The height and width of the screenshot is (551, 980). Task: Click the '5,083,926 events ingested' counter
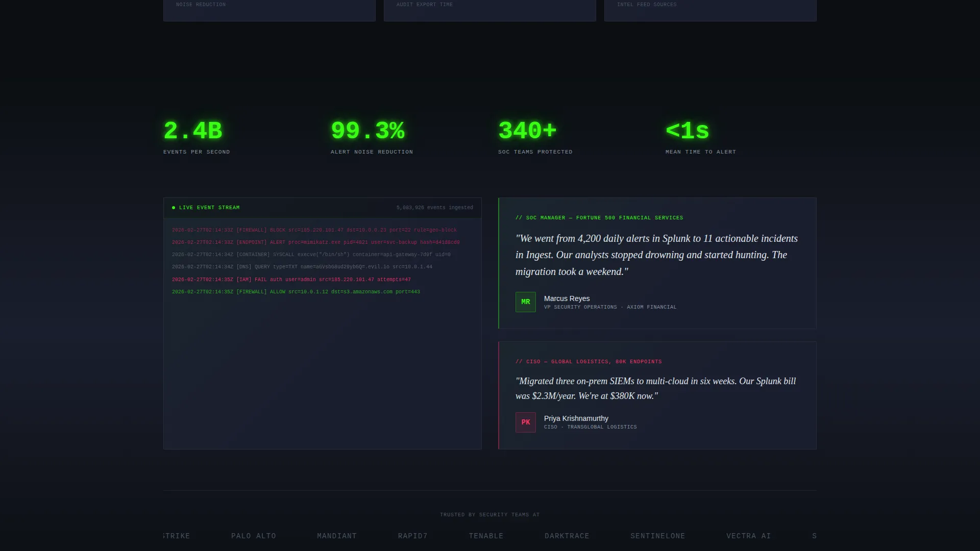(x=435, y=208)
